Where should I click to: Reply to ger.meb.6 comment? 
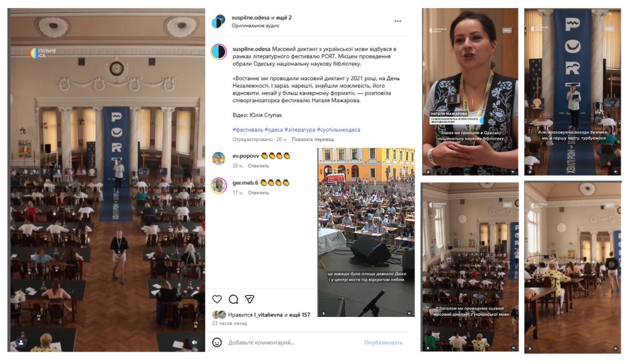coord(258,192)
